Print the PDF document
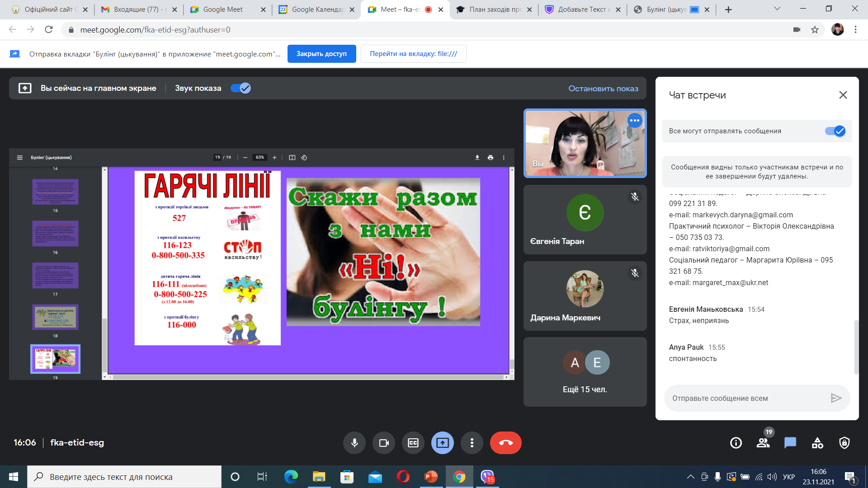The image size is (868, 488). point(491,157)
